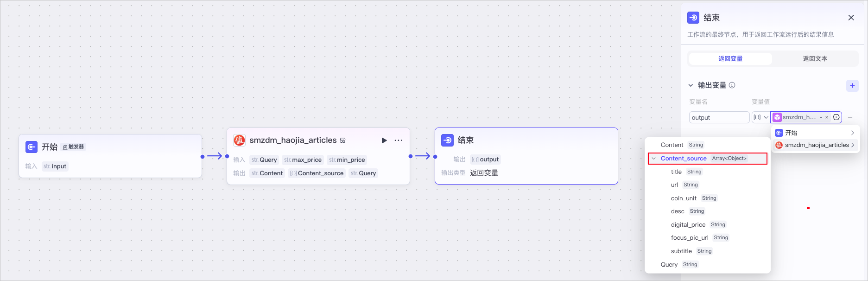This screenshot has width=868, height=281.
Task: Click the min_price input tag
Action: pos(347,160)
